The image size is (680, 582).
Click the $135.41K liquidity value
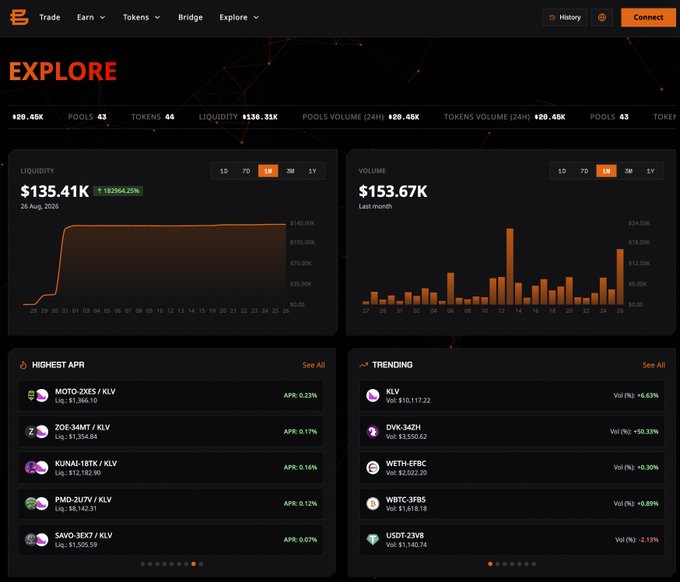click(x=55, y=191)
